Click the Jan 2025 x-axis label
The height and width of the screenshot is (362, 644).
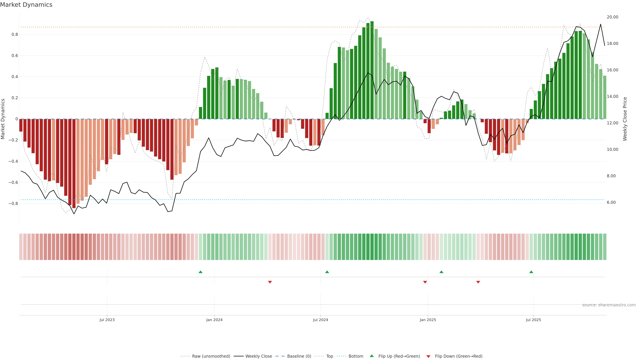(x=428, y=320)
